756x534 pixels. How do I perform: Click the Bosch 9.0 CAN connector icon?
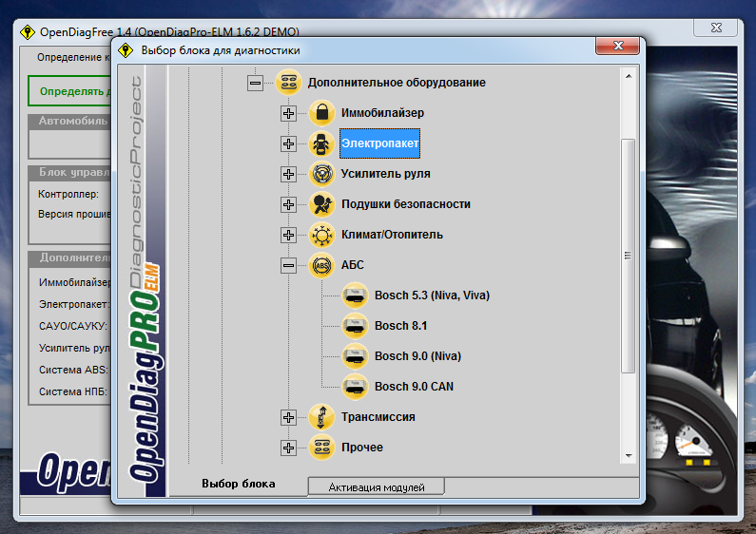tap(355, 387)
